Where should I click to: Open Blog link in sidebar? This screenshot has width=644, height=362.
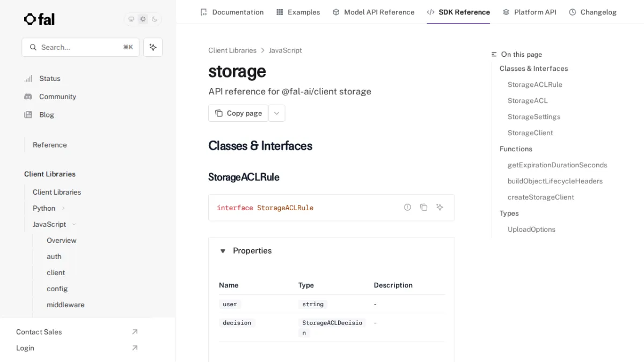[x=47, y=115]
